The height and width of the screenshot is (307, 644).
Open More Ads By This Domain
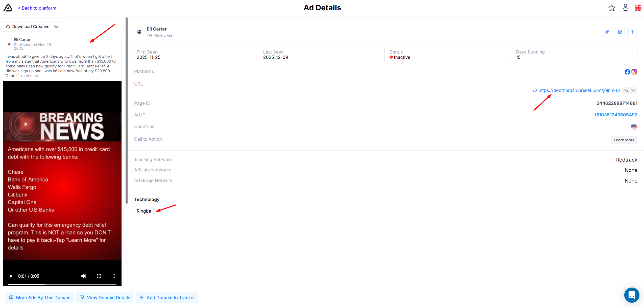39,298
